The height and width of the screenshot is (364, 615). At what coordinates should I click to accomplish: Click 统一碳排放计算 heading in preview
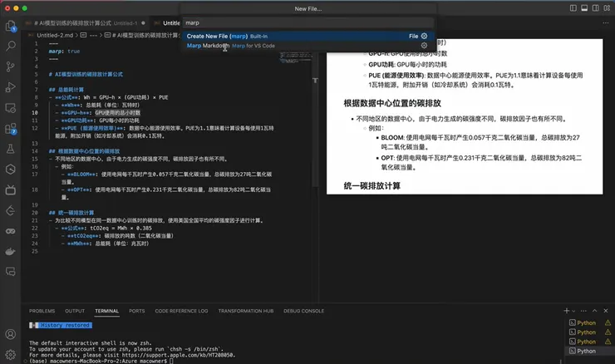click(371, 186)
